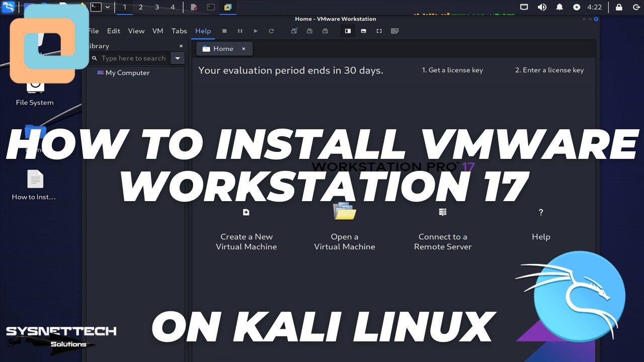The height and width of the screenshot is (362, 644).
Task: Click the Get a license key link
Action: 452,70
